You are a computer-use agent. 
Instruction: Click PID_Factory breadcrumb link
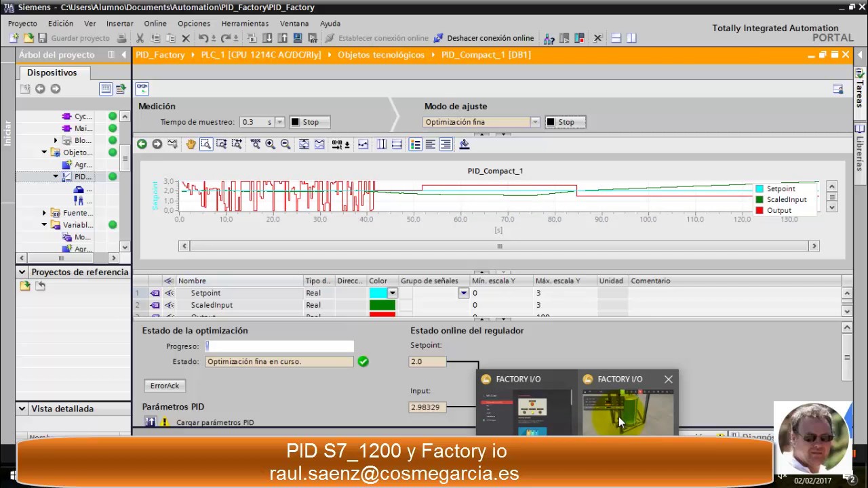tap(160, 55)
